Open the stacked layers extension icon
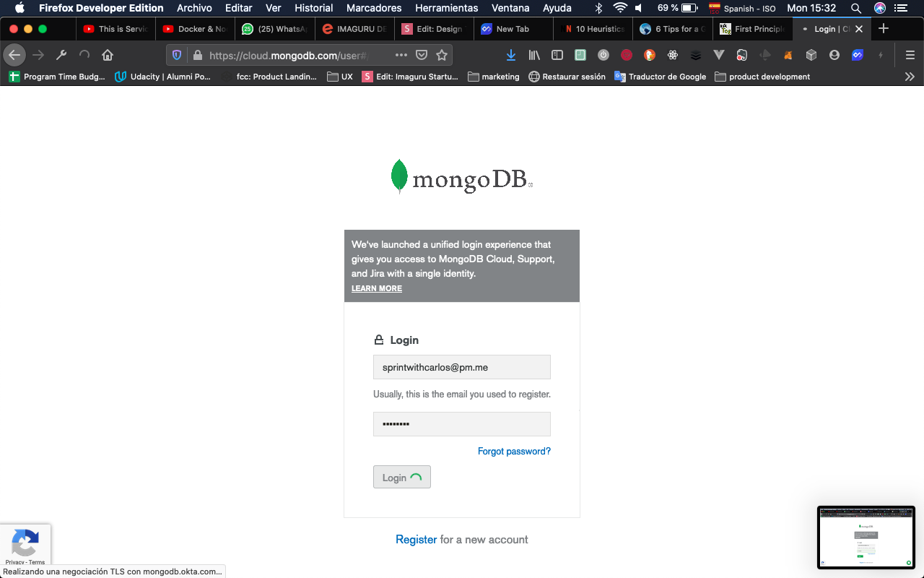Image resolution: width=924 pixels, height=578 pixels. (696, 55)
